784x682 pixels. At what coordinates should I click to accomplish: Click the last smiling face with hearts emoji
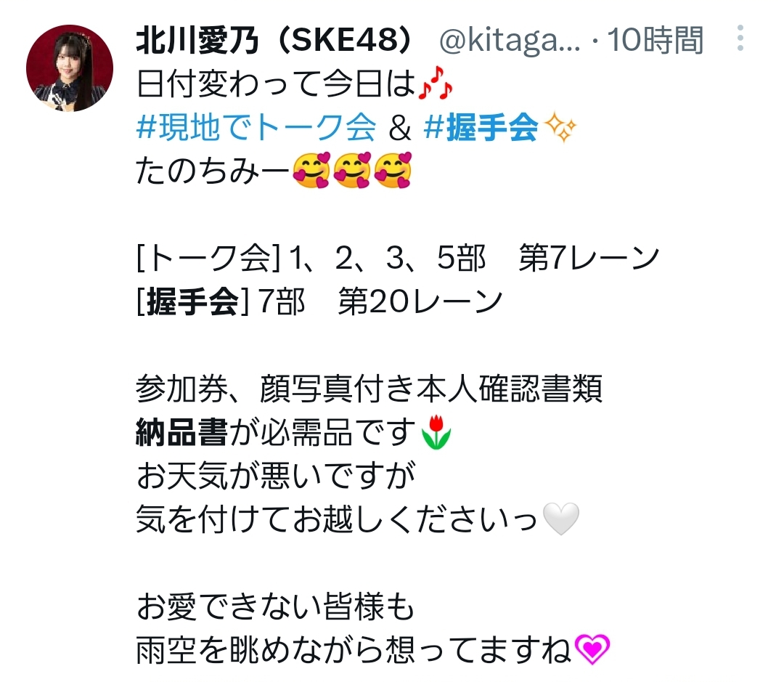(393, 171)
